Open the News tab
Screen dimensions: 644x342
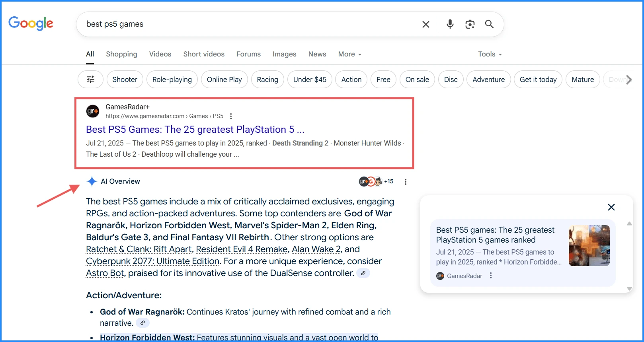317,54
